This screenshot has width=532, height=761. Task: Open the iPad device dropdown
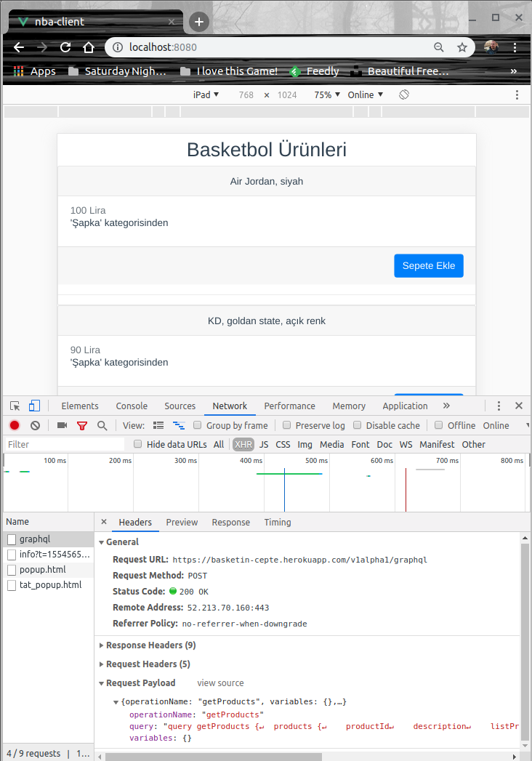(206, 95)
